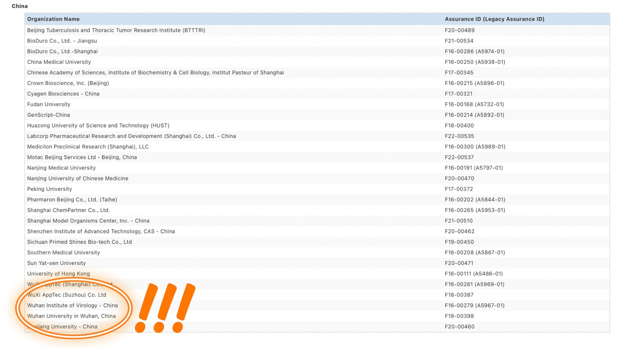Image resolution: width=644 pixels, height=348 pixels.
Task: Select assurance ID F20-00462
Action: click(x=459, y=232)
